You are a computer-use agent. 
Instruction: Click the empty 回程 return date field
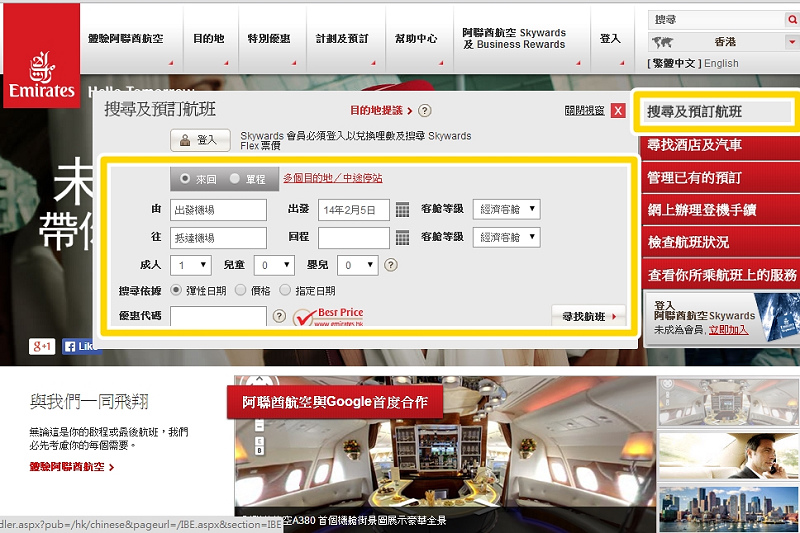[x=354, y=238]
